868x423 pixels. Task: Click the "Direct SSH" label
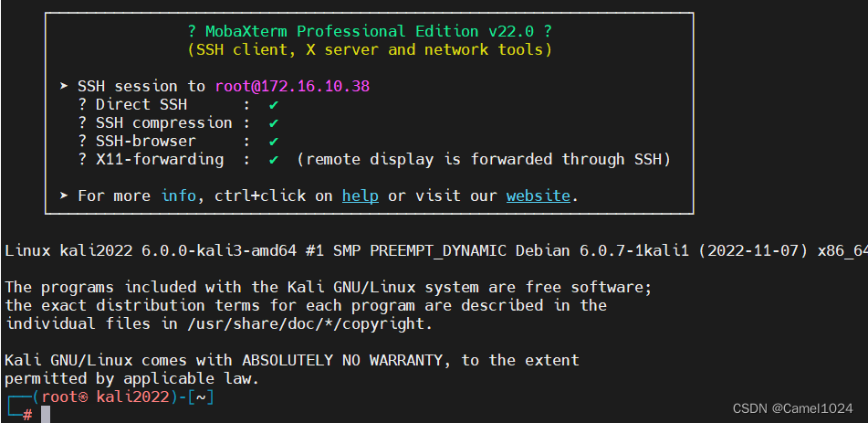[141, 105]
